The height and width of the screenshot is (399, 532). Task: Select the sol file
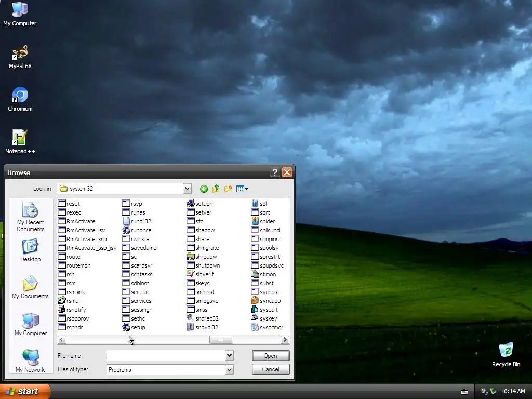tap(259, 204)
